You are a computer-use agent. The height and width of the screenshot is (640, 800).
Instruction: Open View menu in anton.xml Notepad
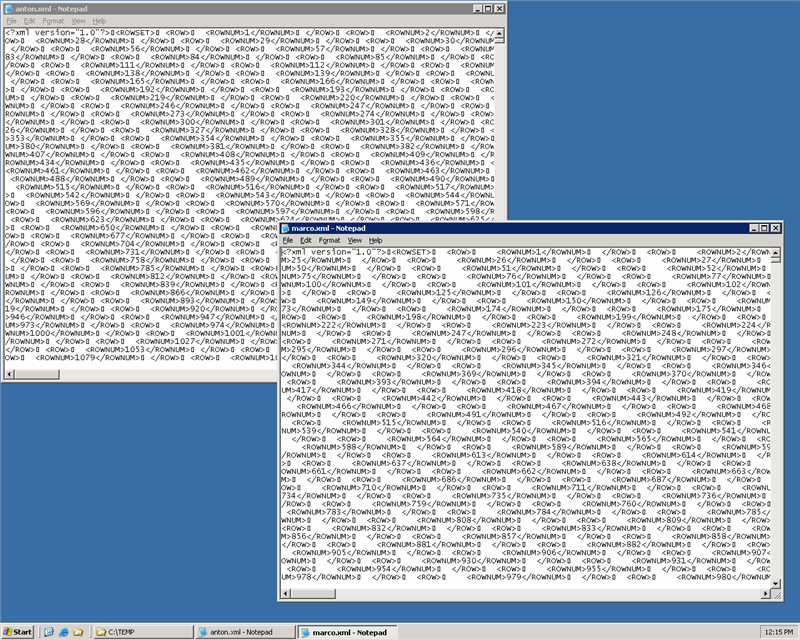click(78, 21)
